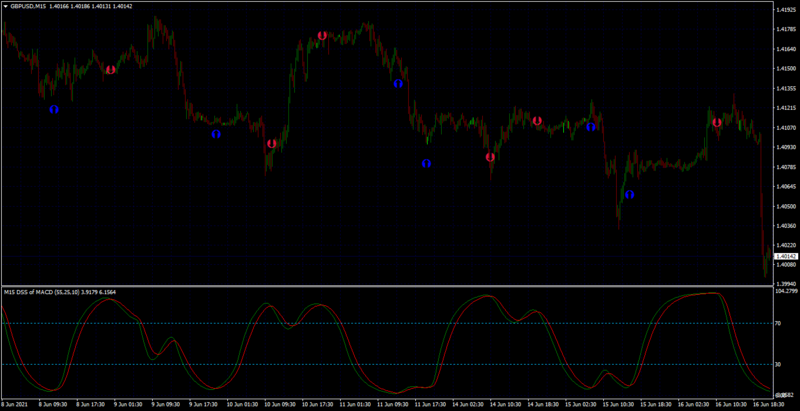The width and height of the screenshot is (800, 411).
Task: Click the 1.40785 price scale label
Action: point(786,167)
